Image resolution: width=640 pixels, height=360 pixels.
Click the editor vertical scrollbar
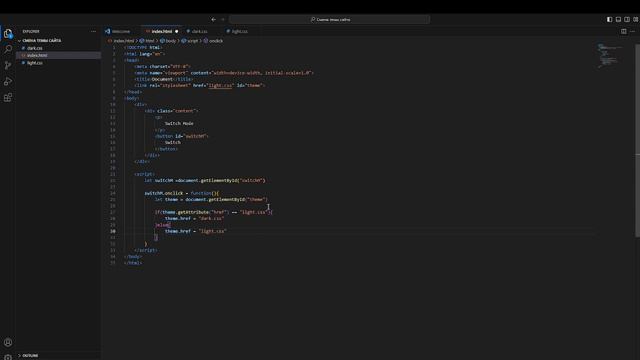coord(637,140)
